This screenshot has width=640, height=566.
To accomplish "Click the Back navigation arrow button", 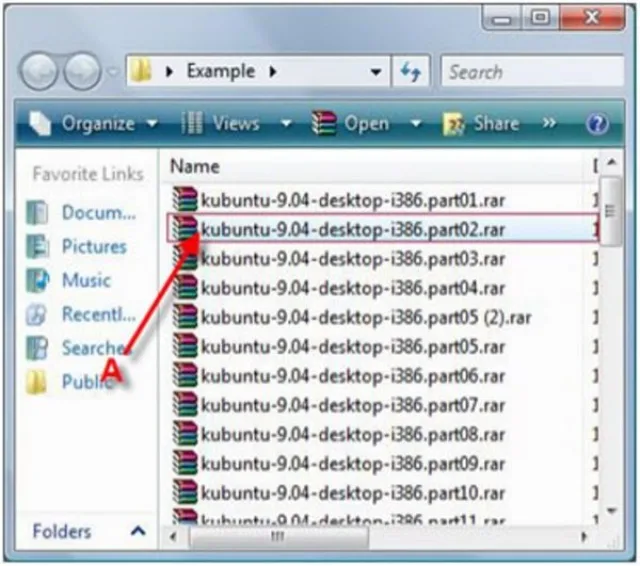I will pos(39,71).
